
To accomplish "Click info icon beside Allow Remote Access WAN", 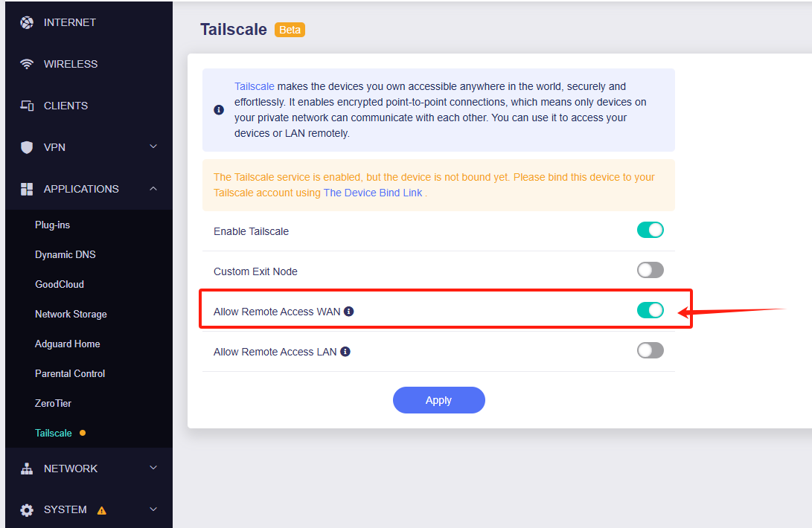I will tap(349, 311).
